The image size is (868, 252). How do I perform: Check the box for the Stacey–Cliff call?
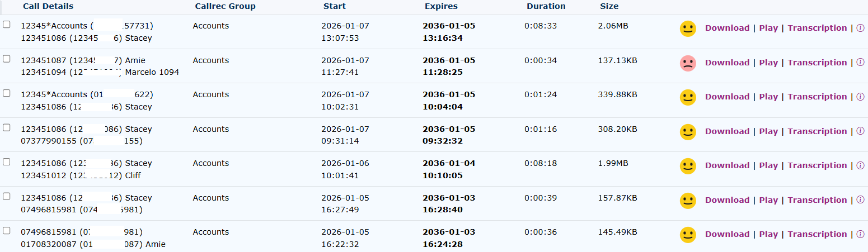coord(7,162)
